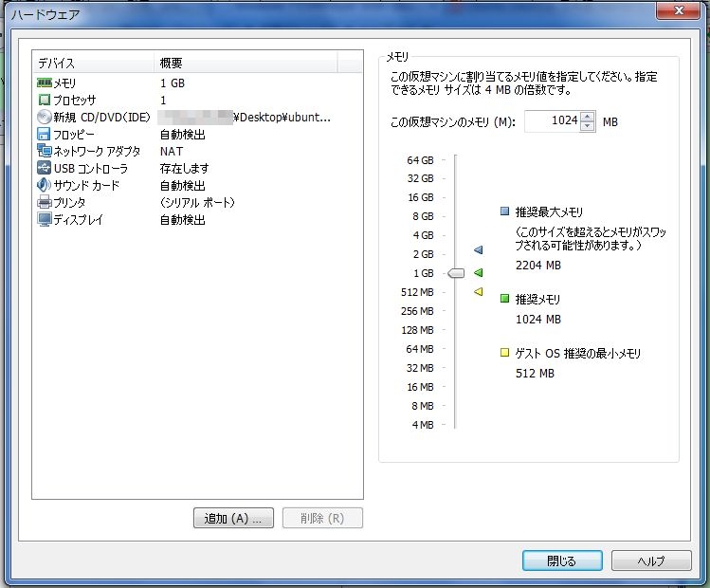
Task: Click the memory value field showing 1024
Action: pos(553,121)
